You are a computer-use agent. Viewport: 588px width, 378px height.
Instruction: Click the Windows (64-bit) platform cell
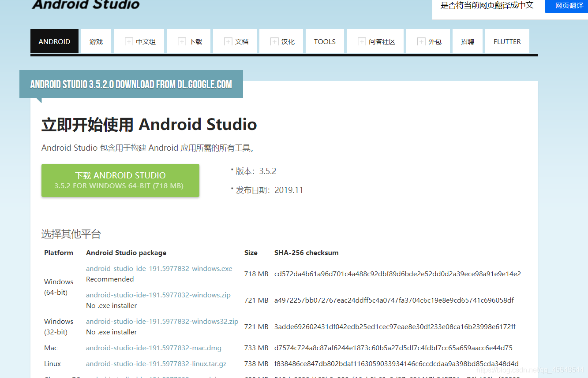(x=59, y=287)
